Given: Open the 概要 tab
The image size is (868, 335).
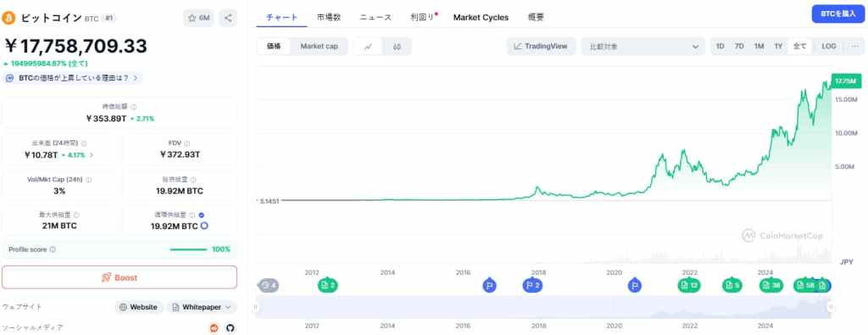Looking at the screenshot, I should tap(536, 17).
